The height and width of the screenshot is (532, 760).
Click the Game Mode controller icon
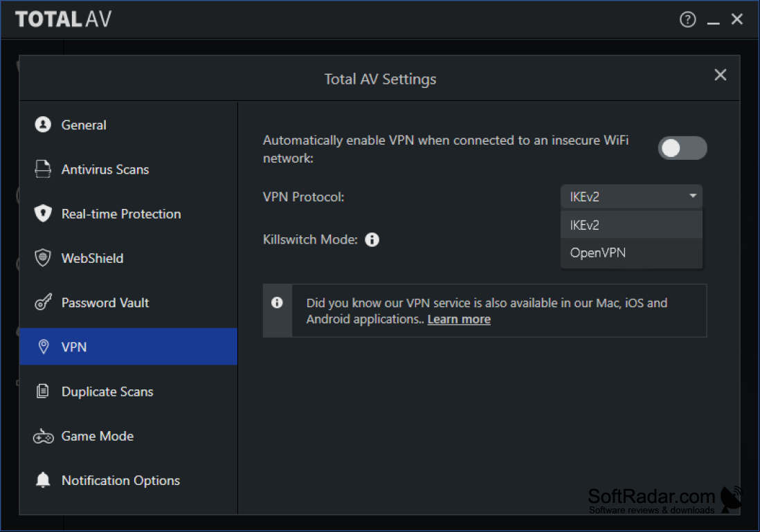coord(43,436)
